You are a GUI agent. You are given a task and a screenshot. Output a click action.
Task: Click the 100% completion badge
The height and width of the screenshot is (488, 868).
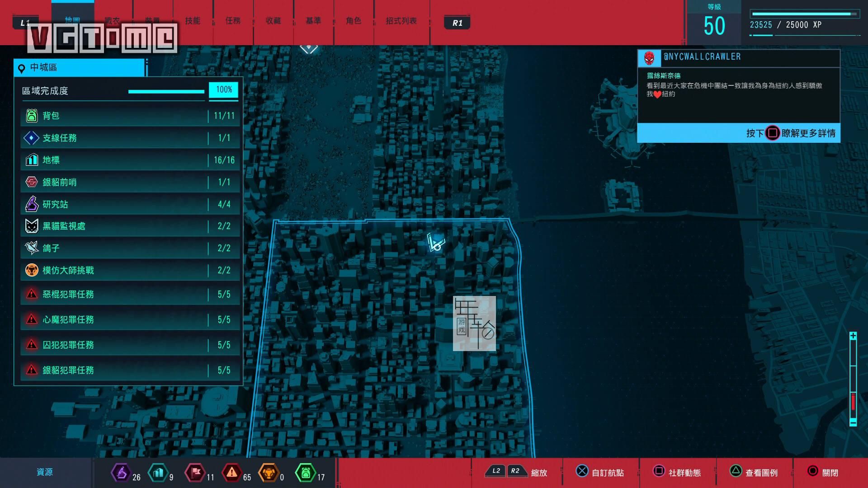coord(224,89)
